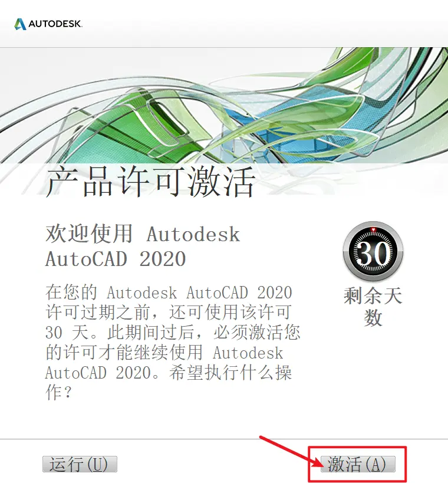
Task: Click the AUTODESK wordmark text
Action: coord(55,24)
